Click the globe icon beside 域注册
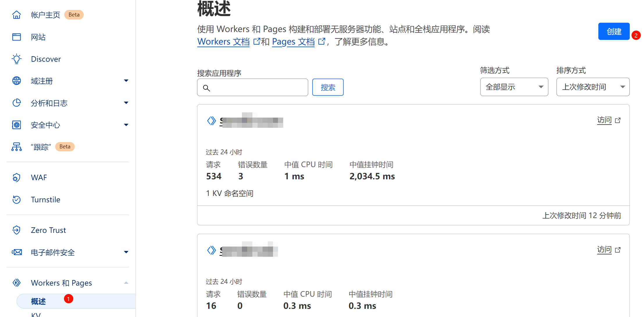 pos(17,81)
